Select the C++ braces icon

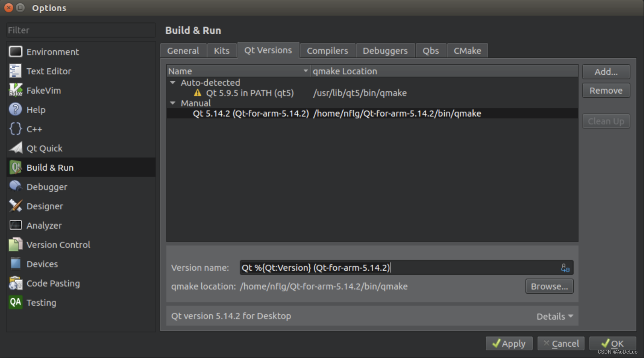16,129
